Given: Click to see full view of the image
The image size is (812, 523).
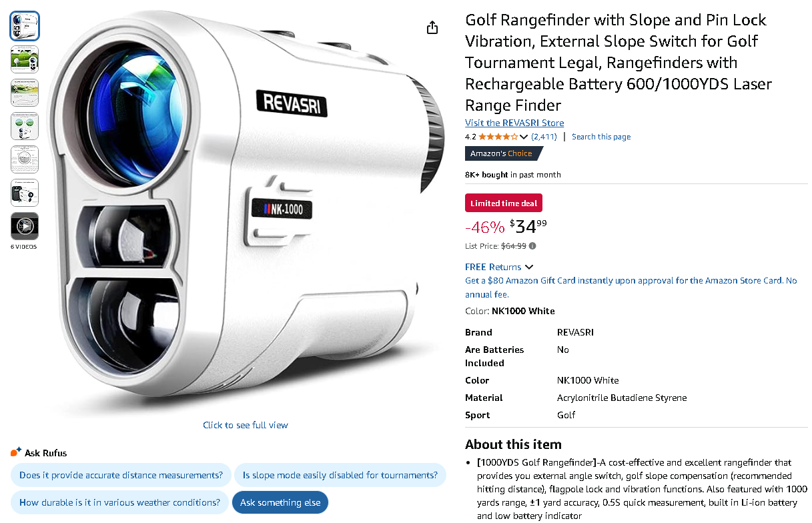Looking at the screenshot, I should coord(245,425).
